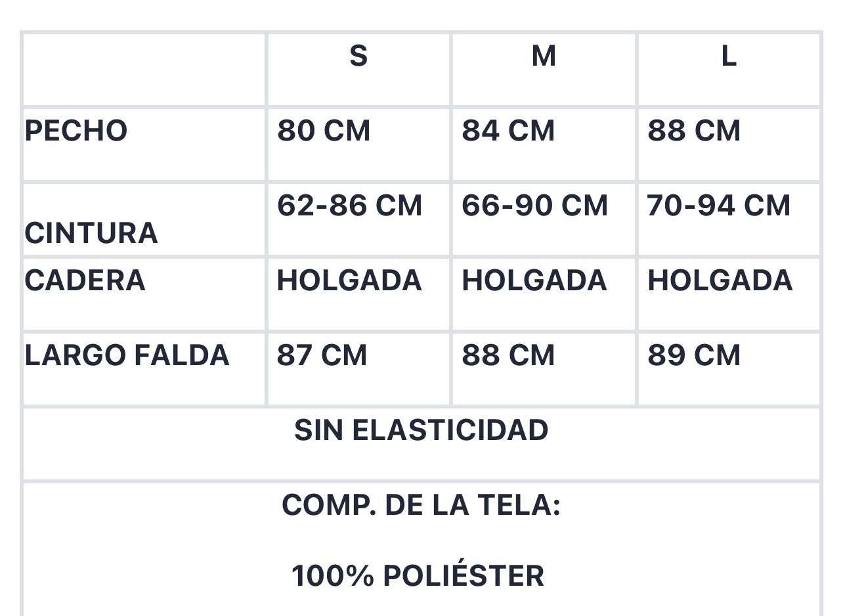The image size is (843, 616).
Task: Select the PECHO row label
Action: click(x=76, y=131)
